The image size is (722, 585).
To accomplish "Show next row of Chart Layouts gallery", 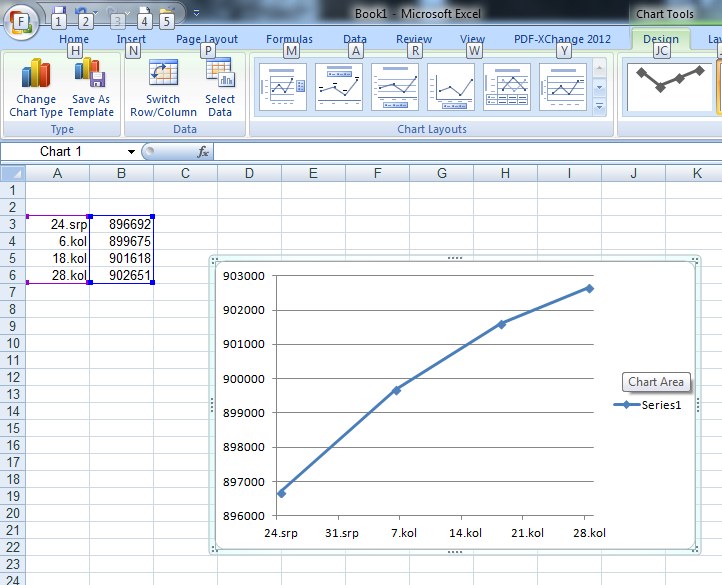I will (600, 88).
